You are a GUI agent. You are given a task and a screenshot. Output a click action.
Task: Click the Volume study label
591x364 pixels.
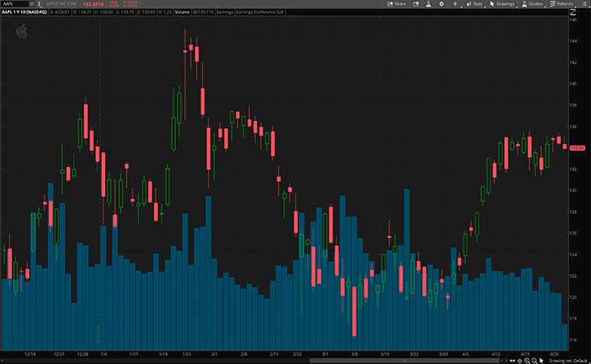click(182, 12)
